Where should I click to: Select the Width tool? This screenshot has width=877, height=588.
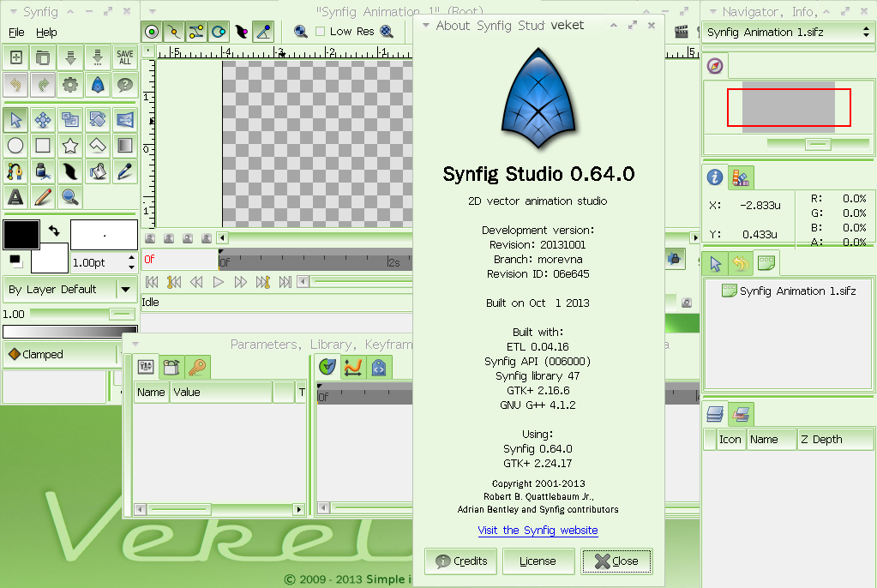pos(70,171)
